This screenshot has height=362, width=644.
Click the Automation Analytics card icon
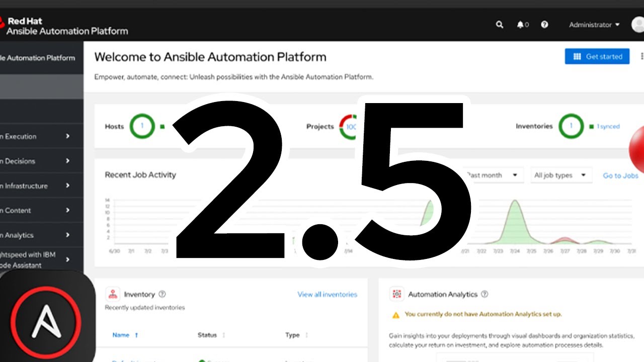(x=397, y=294)
